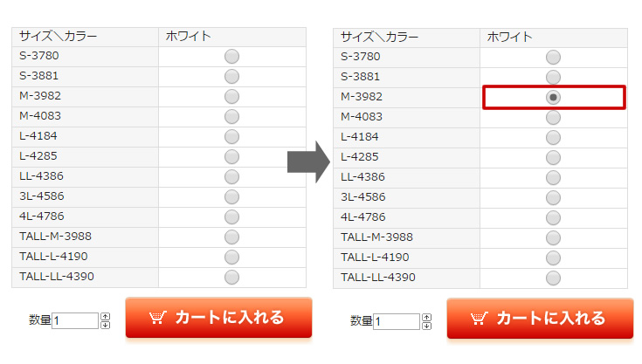Focus the right 数量 input field
Screen dimensions: 642x364
397,321
